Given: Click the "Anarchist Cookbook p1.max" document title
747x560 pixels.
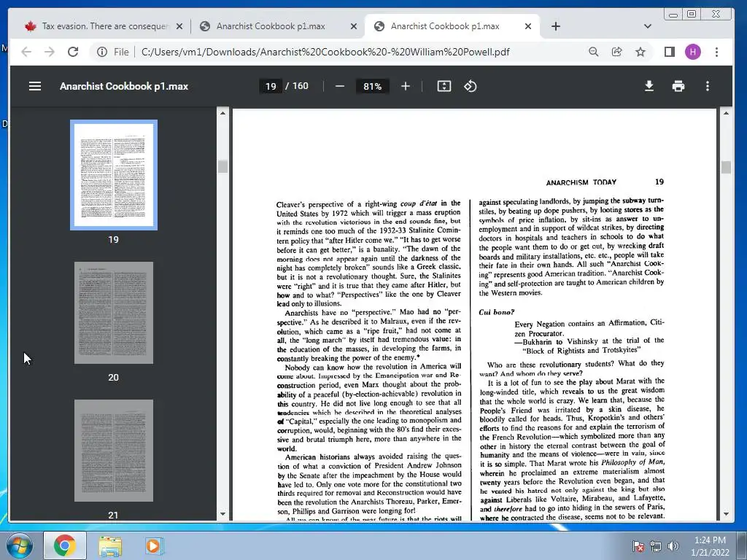Looking at the screenshot, I should coord(124,86).
